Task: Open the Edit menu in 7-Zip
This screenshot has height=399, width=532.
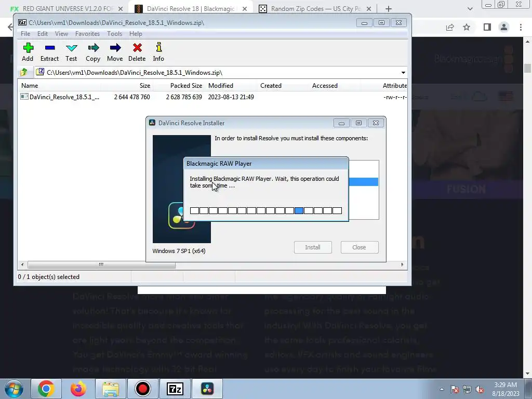Action: (x=43, y=34)
